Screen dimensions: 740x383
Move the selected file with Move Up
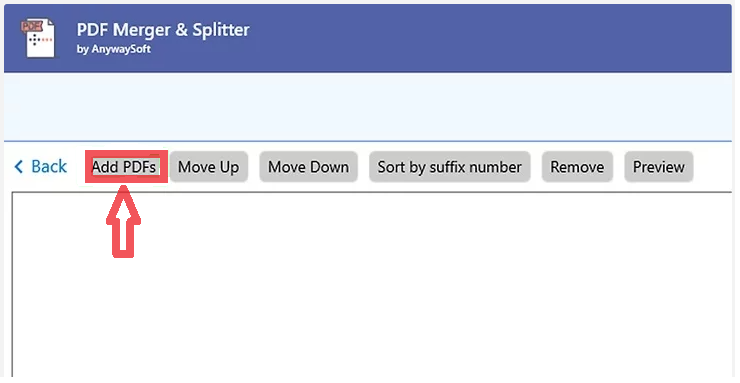pos(209,167)
